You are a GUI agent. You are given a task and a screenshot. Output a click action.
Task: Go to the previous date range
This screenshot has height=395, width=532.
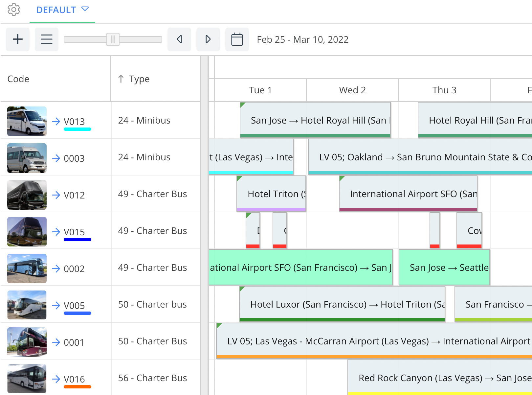click(x=179, y=39)
